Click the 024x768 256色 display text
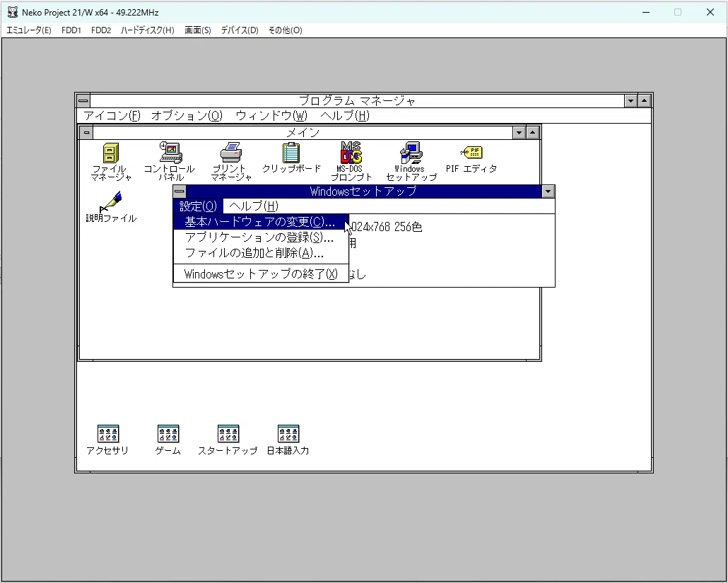Viewport: 728px width, 583px height. (x=387, y=227)
